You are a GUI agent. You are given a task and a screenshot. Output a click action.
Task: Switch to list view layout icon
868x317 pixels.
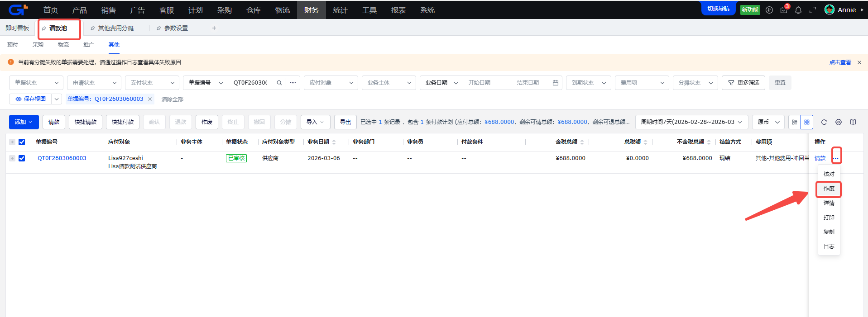[795, 122]
